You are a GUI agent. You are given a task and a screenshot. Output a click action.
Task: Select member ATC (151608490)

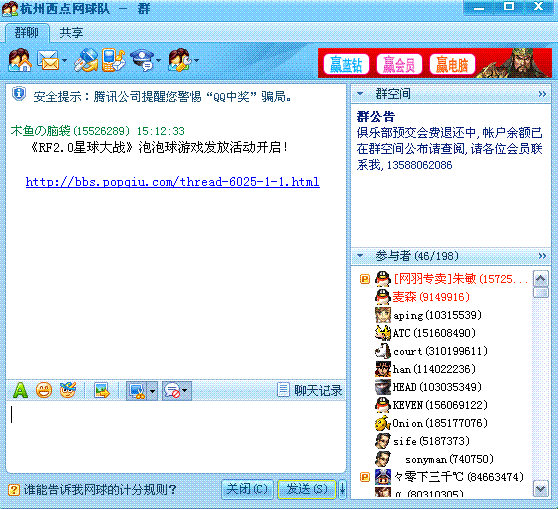(426, 333)
